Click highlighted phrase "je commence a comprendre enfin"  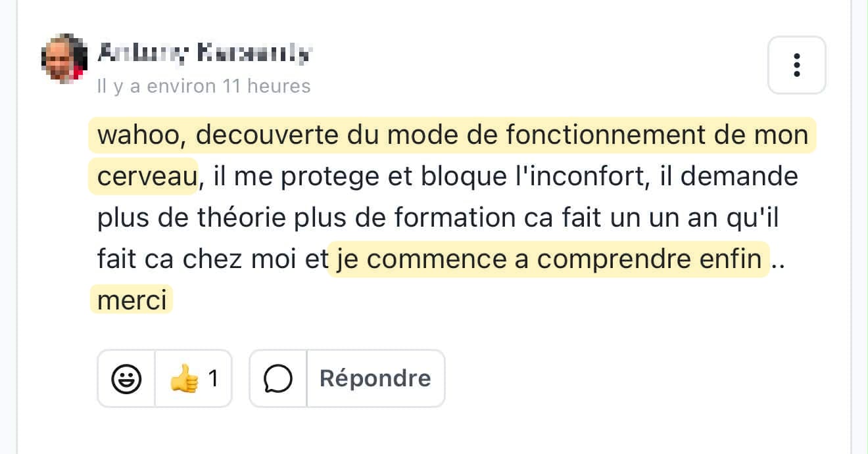tap(548, 260)
